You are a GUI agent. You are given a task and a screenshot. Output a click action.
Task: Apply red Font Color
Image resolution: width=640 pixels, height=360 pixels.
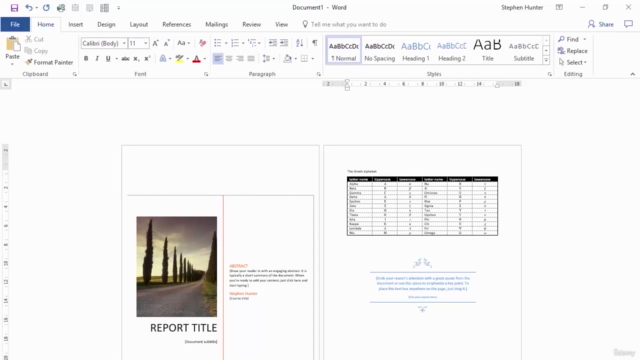pyautogui.click(x=196, y=59)
